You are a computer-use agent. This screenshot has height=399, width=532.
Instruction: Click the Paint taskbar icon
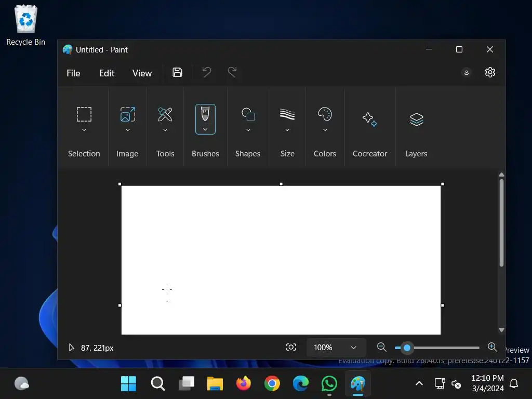(x=358, y=384)
